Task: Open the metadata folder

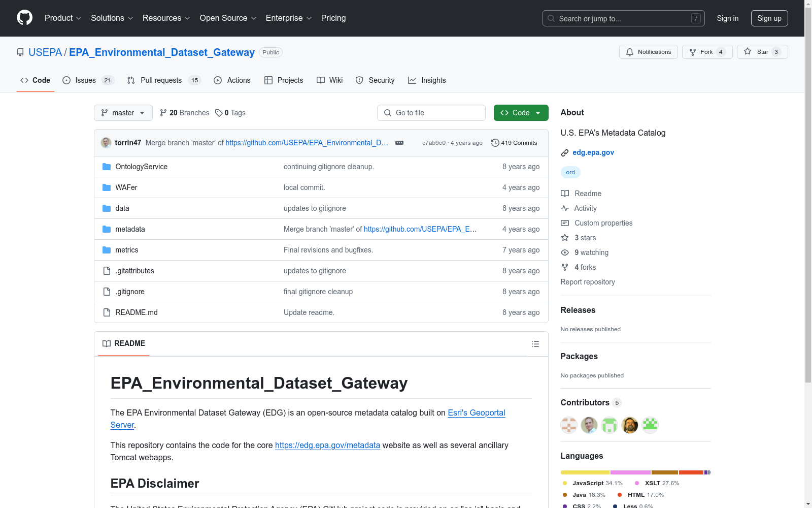Action: [130, 229]
